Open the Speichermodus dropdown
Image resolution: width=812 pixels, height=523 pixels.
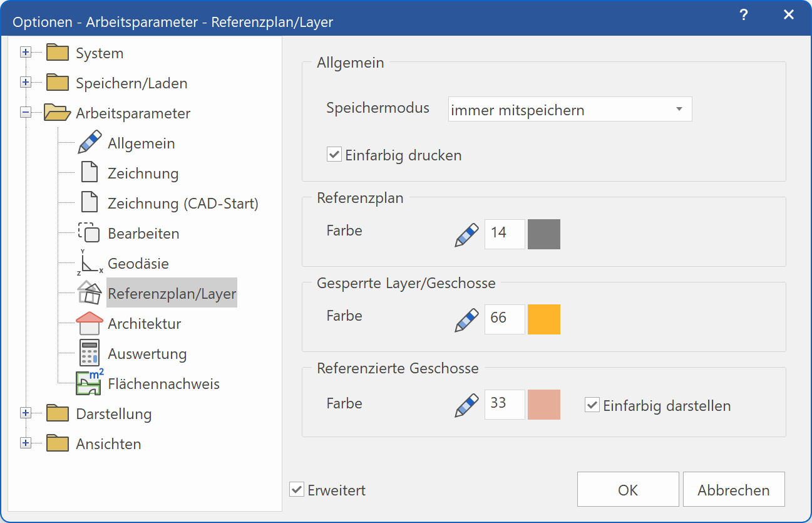pos(678,108)
